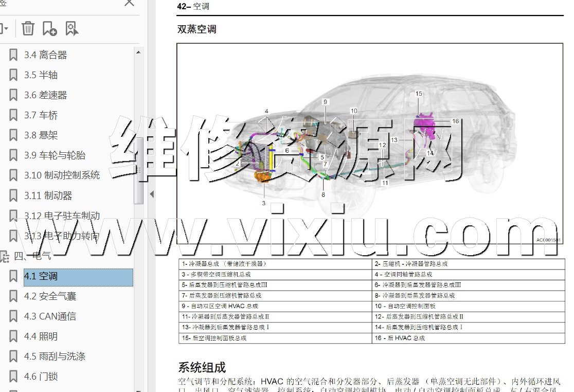Viewport: 574px width, 392px height.
Task: Click bookmark icon beside 4.3 CAN通信
Action: [x=14, y=316]
